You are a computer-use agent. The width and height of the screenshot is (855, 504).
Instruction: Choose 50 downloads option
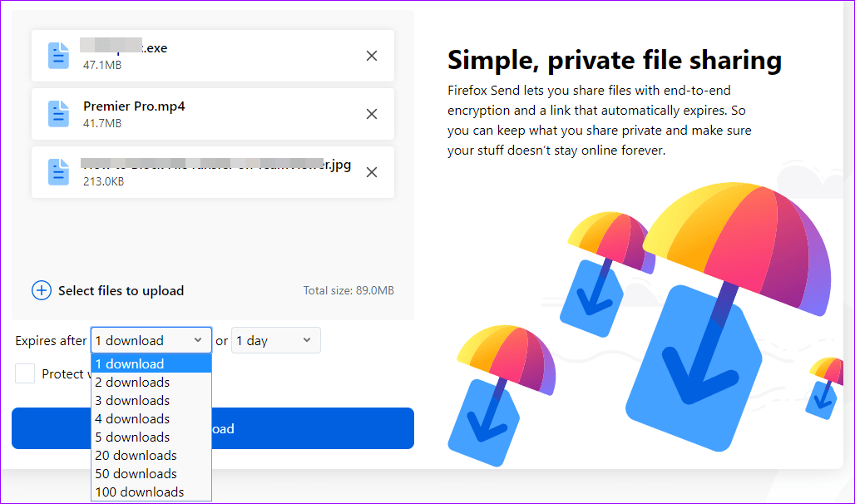tap(151, 473)
